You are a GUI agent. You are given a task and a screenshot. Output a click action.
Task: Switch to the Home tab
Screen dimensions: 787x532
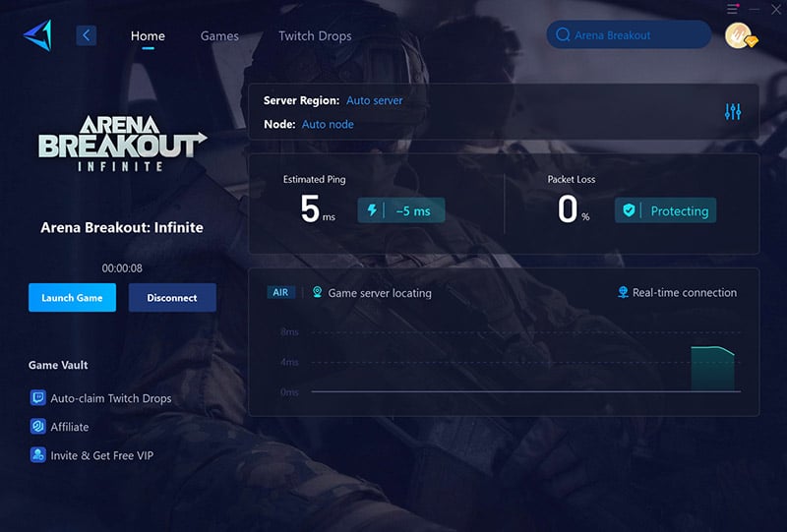148,36
